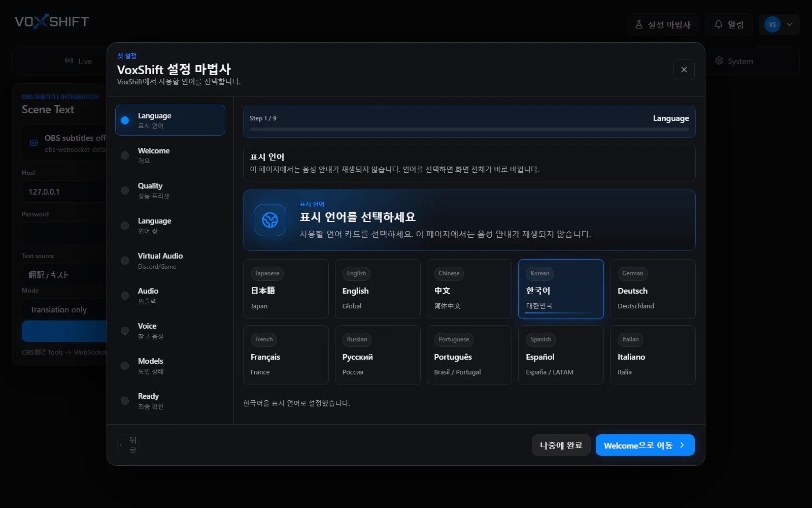Image resolution: width=812 pixels, height=508 pixels.
Task: Click the Live broadcast icon in background tab
Action: pyautogui.click(x=69, y=61)
